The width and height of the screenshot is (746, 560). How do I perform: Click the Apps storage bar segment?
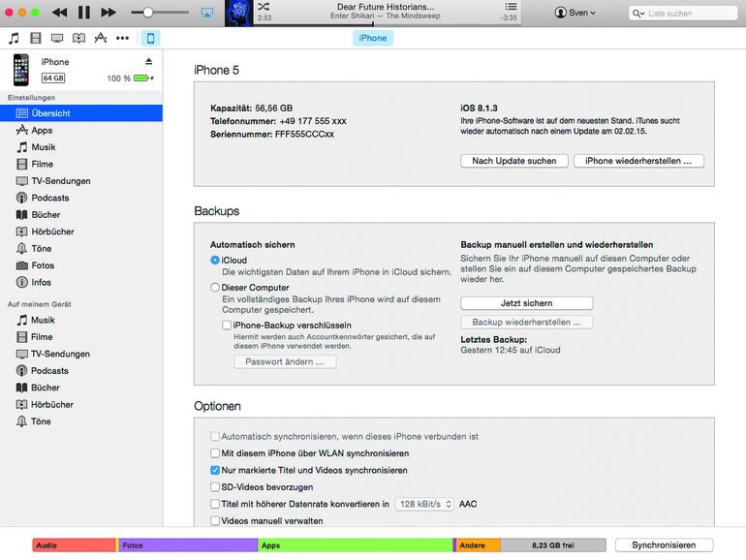(355, 545)
